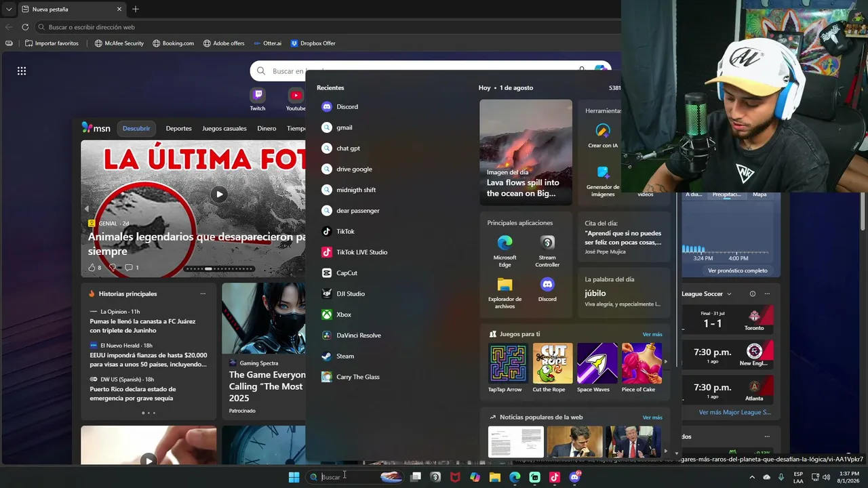Viewport: 868px width, 488px height.
Task: Open McAfee from the taskbar
Action: tap(455, 477)
